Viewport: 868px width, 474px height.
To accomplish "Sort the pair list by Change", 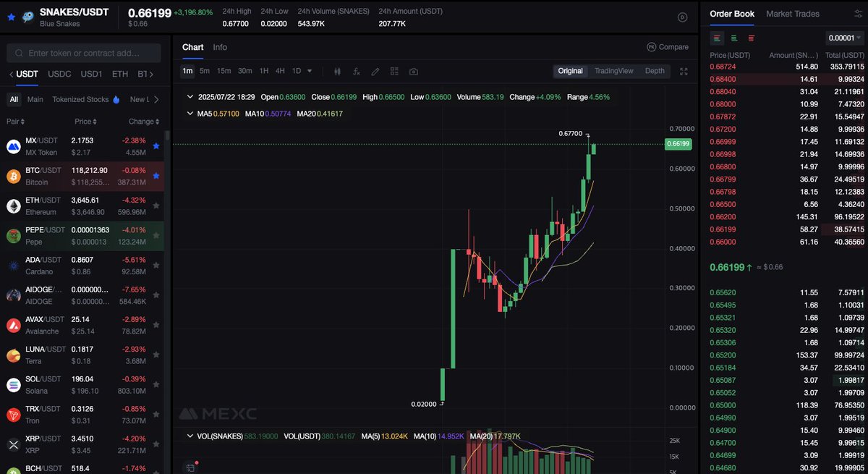I will pos(143,122).
